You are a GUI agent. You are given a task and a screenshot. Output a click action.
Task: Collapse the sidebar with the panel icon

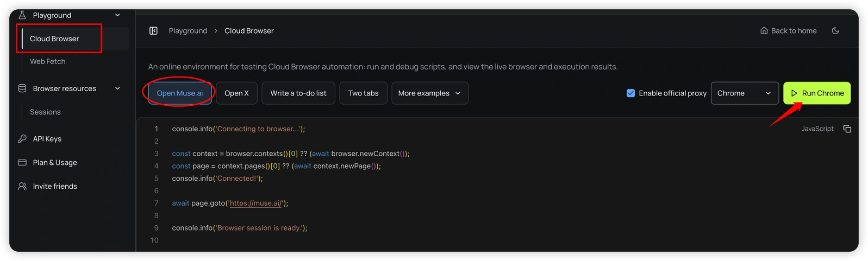point(153,31)
